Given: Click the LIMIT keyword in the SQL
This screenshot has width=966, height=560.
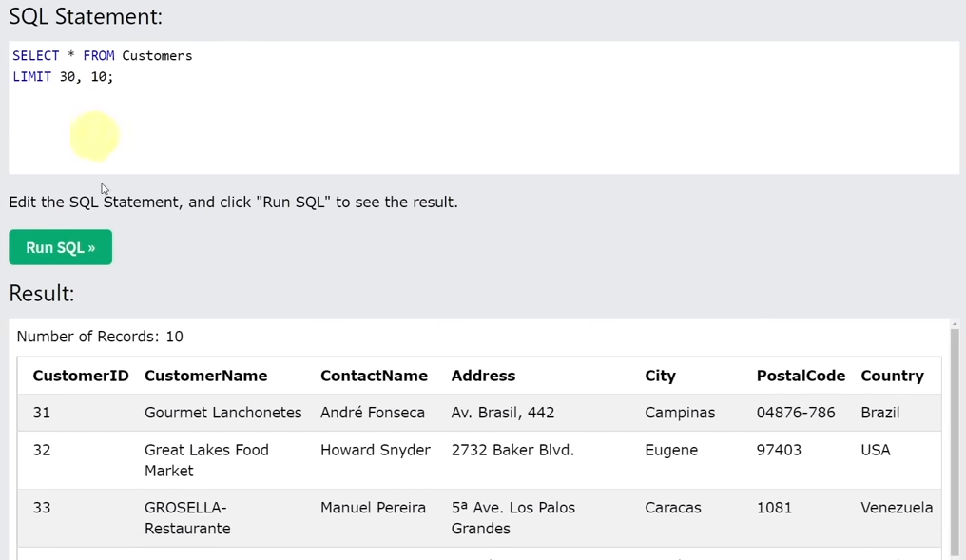Looking at the screenshot, I should (x=32, y=77).
